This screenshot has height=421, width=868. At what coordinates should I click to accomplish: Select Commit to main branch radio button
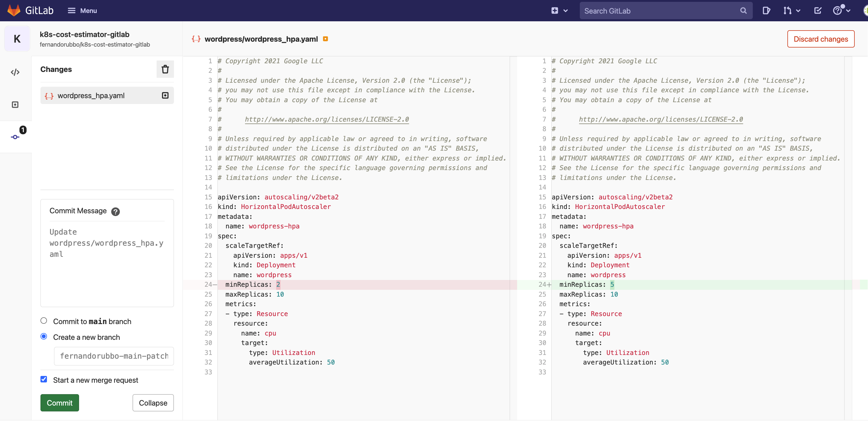coord(43,320)
